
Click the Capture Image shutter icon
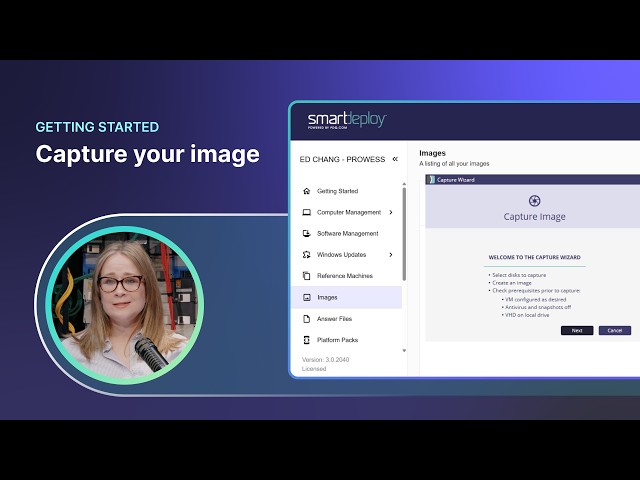coord(534,200)
